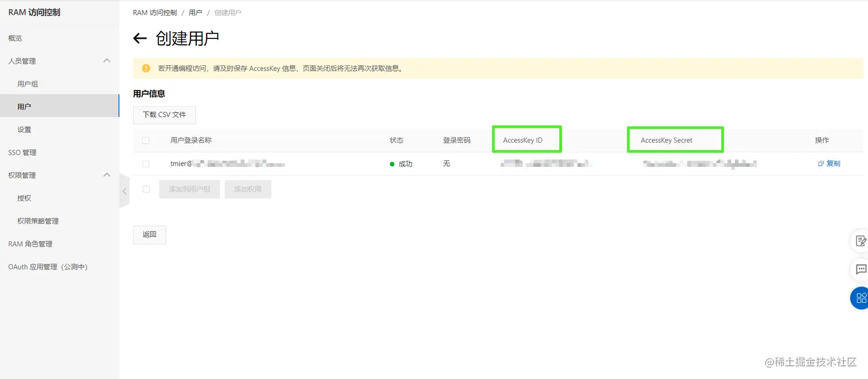Click the warning icon in the yellow banner
Screen dimensions: 868x379
pos(146,68)
